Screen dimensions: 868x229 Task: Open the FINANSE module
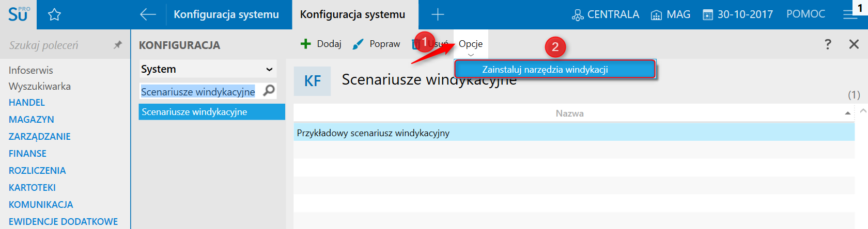click(x=27, y=154)
